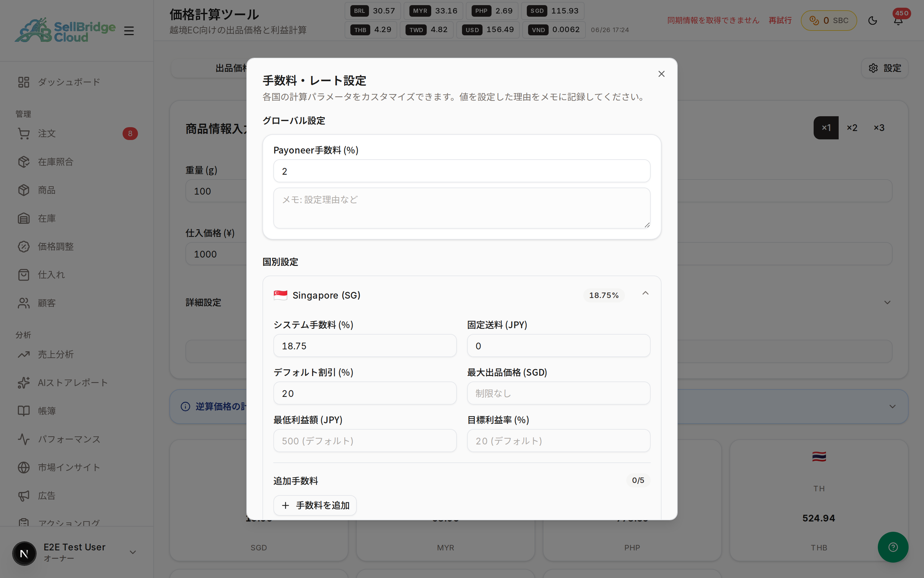Click the BRL 30.57 exchange rate chip
This screenshot has width=924, height=578.
[373, 11]
